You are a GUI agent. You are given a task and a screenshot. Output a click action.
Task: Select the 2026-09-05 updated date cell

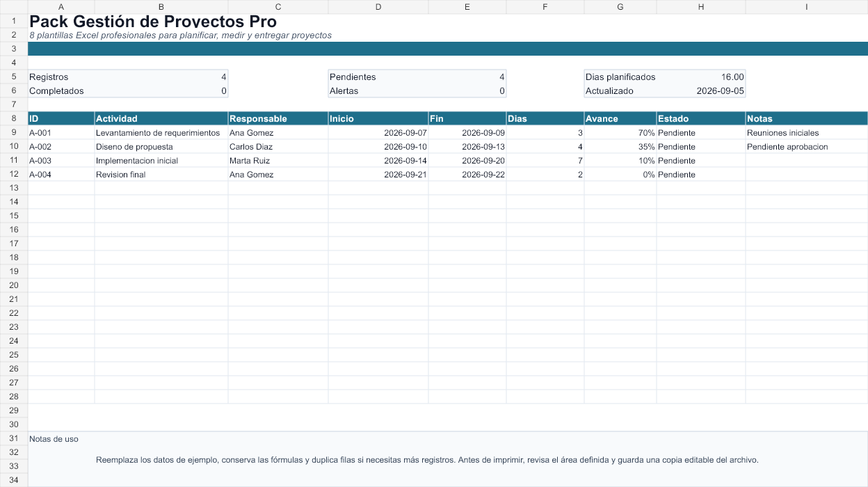pyautogui.click(x=701, y=90)
